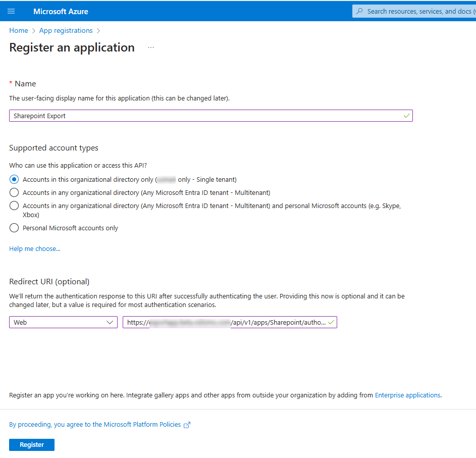
Task: Open the Microsoft Platform Policies link
Action: (95, 425)
